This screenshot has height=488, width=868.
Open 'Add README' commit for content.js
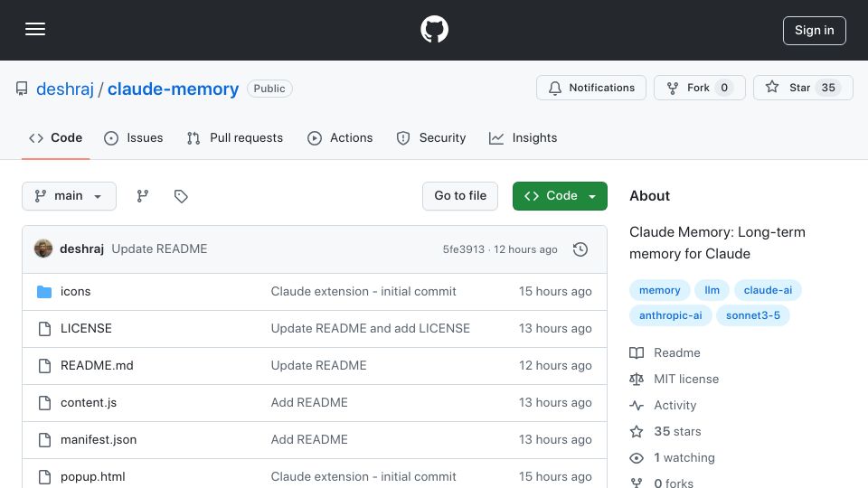tap(309, 403)
